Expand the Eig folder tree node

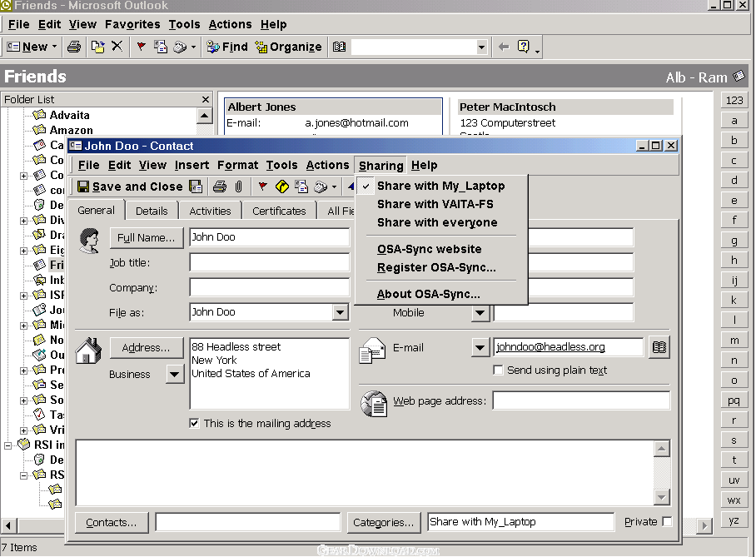[23, 251]
